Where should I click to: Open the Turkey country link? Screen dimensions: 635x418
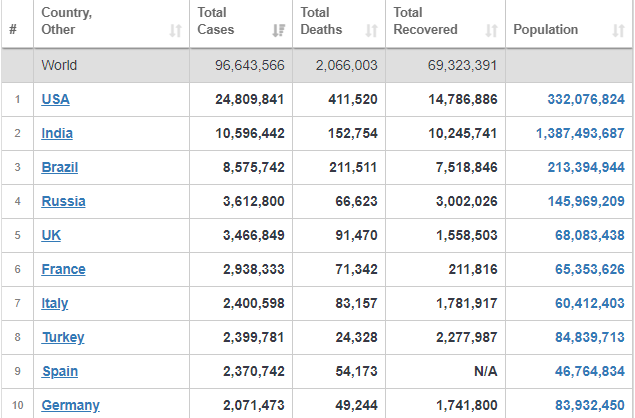(x=63, y=337)
